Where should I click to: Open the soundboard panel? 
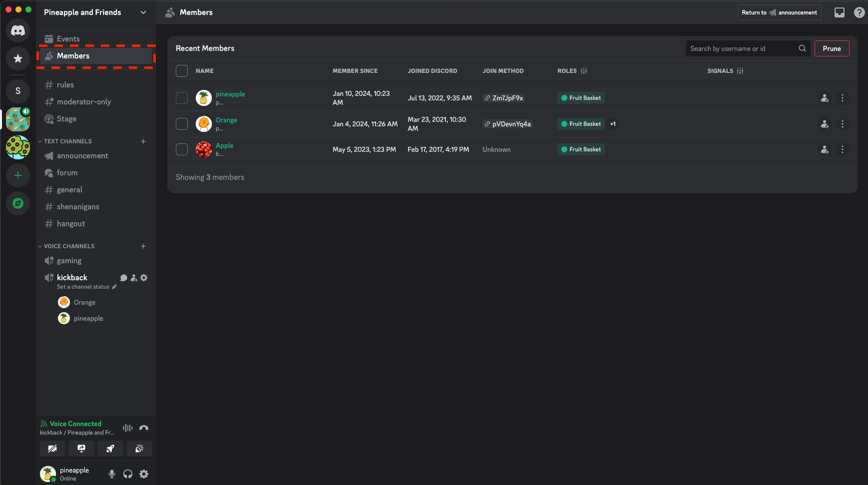tap(139, 449)
